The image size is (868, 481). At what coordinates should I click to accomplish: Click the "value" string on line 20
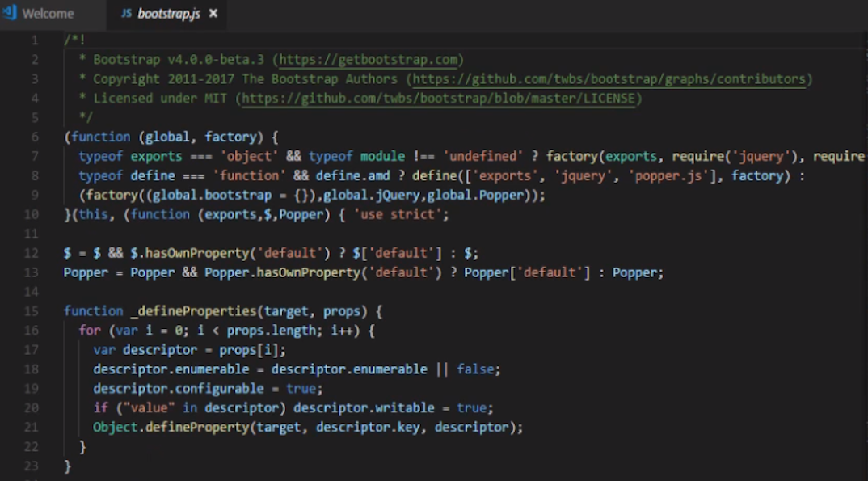pos(149,408)
